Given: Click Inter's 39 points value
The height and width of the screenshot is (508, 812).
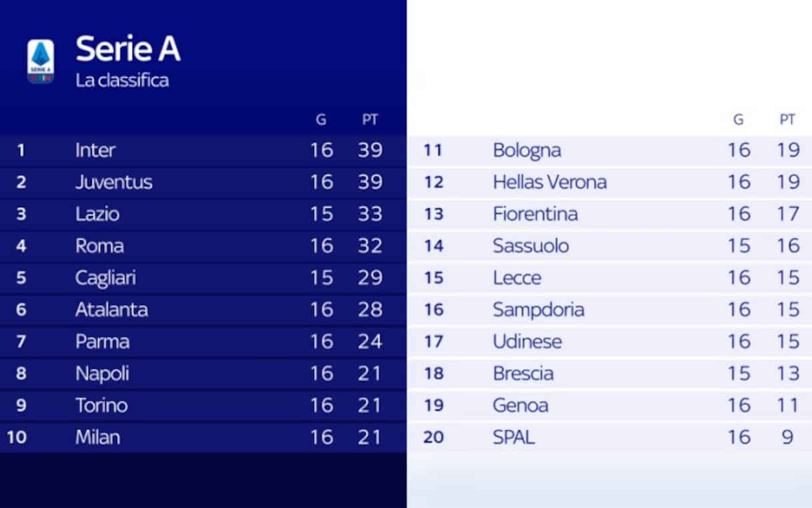Looking at the screenshot, I should click(x=370, y=150).
